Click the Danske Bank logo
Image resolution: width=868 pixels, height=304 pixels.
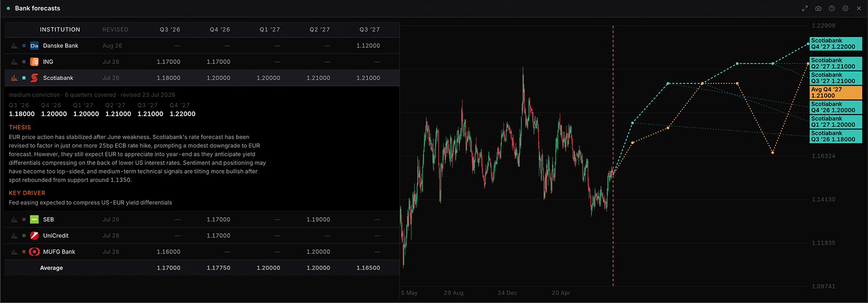coord(34,46)
